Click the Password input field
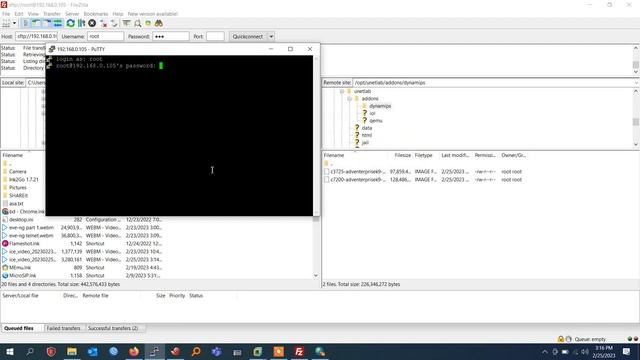The height and width of the screenshot is (360, 640). (171, 36)
